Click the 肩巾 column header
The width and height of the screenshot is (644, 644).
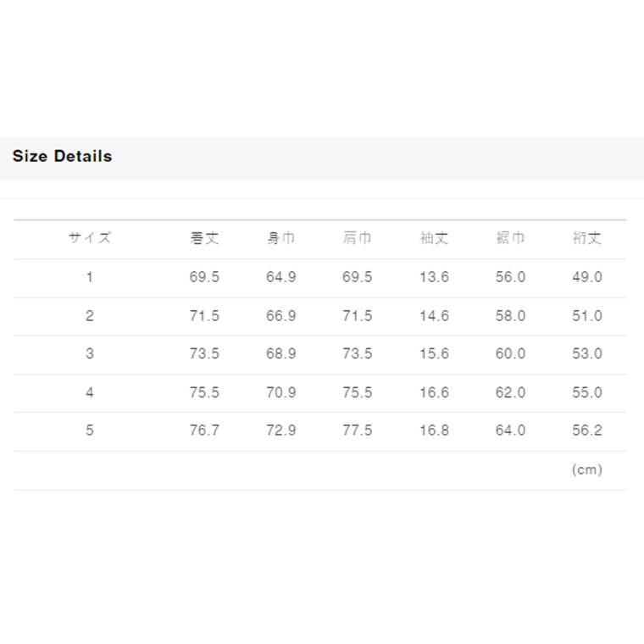pyautogui.click(x=357, y=238)
